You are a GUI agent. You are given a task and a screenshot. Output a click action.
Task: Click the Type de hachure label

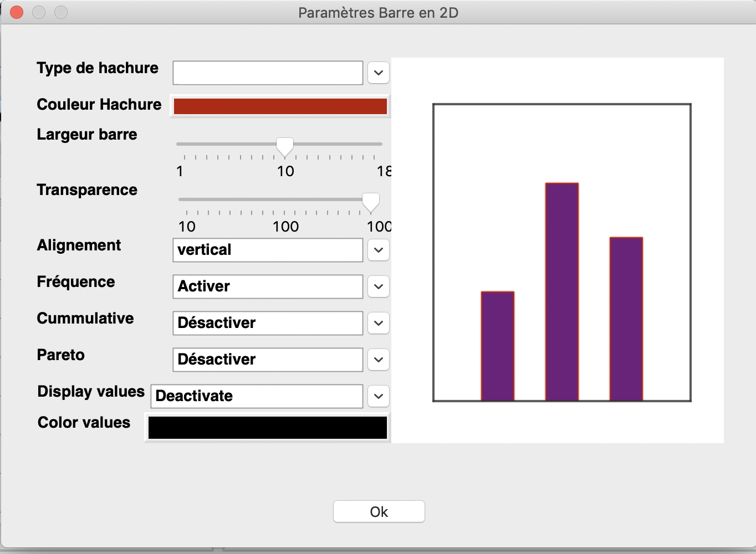[x=98, y=68]
